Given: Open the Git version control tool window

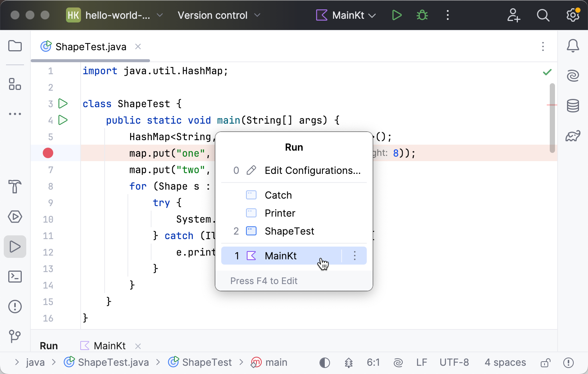Looking at the screenshot, I should coord(15,336).
